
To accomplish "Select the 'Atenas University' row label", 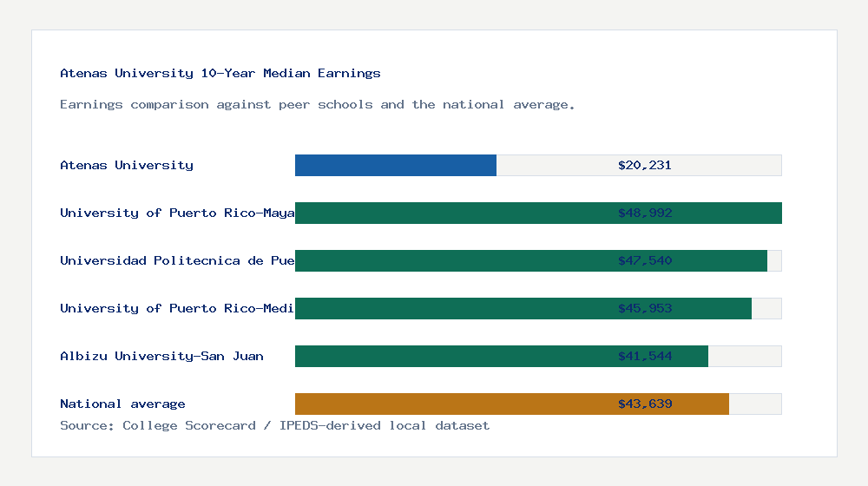I will click(x=127, y=165).
